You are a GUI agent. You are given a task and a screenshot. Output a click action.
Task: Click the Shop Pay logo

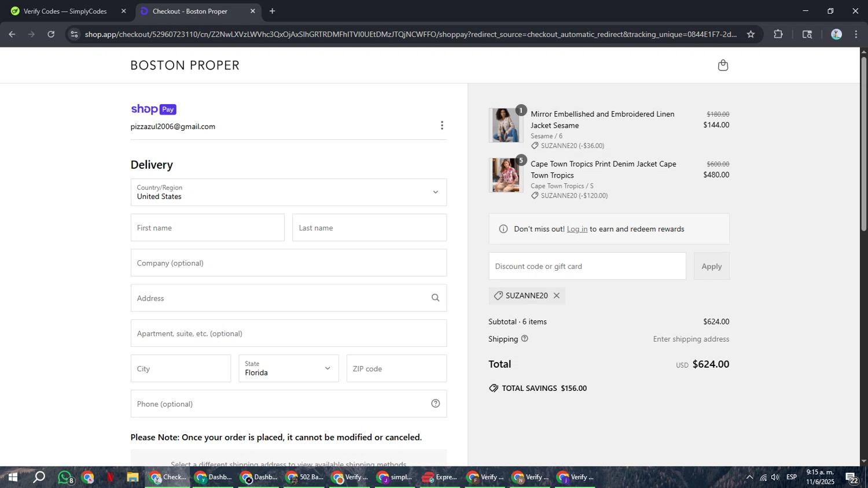(153, 109)
